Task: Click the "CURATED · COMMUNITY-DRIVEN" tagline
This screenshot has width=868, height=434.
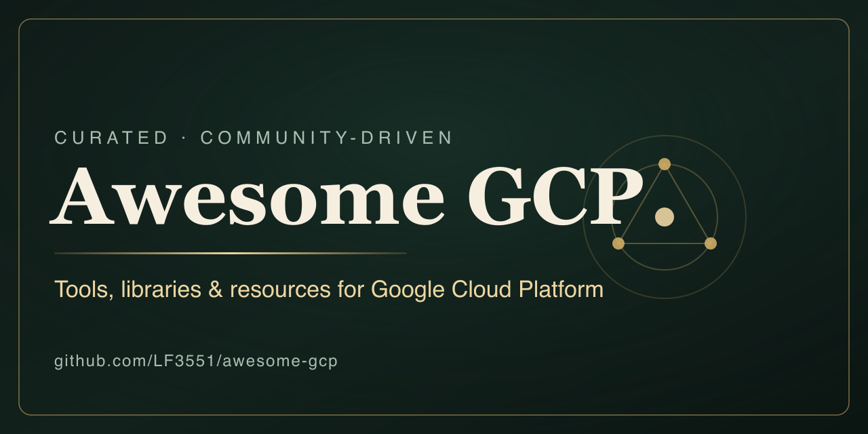Action: (254, 138)
